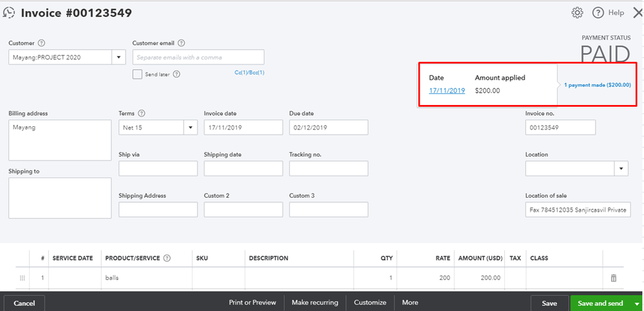Screen dimensions: 644x311
Task: Click the Save button
Action: [x=549, y=303]
